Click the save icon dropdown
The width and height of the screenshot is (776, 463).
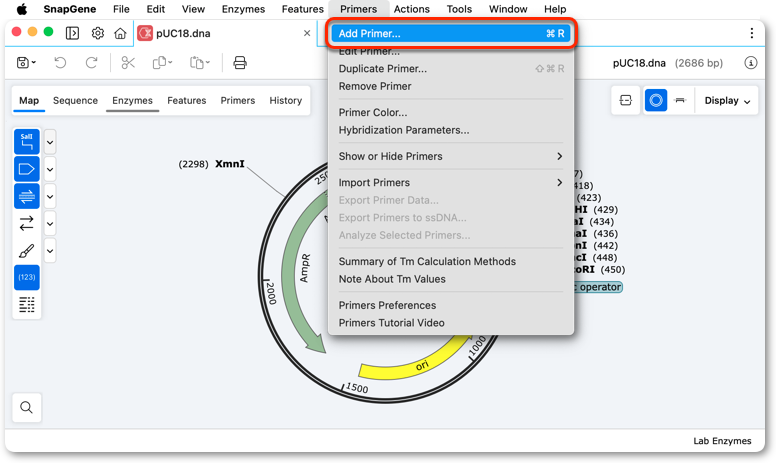point(26,63)
